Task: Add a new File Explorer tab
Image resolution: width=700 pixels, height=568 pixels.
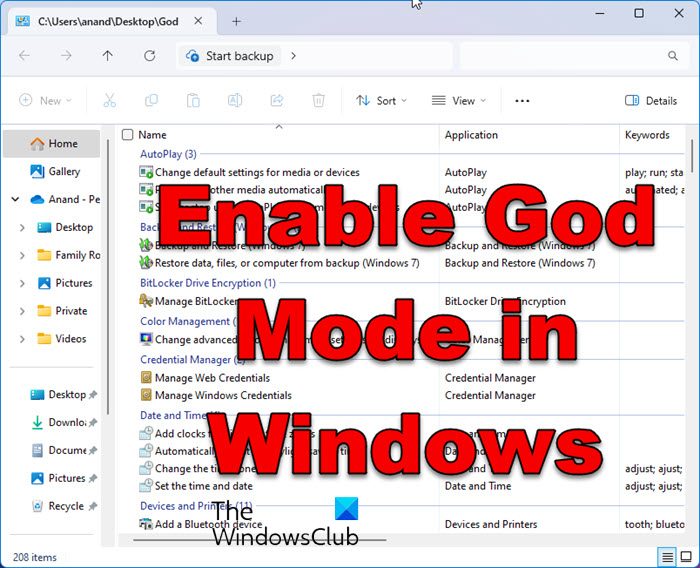Action: click(x=236, y=21)
